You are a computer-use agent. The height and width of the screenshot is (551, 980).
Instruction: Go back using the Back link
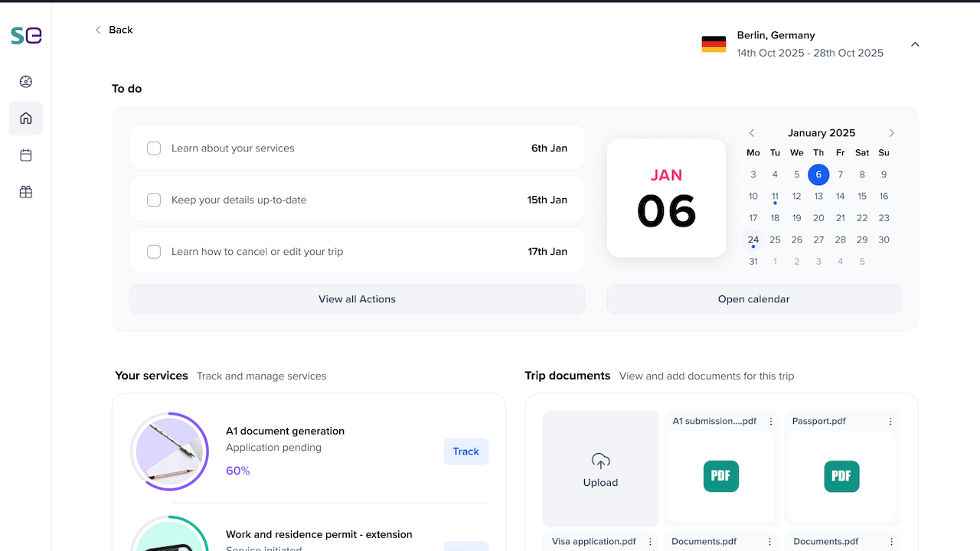click(x=113, y=30)
